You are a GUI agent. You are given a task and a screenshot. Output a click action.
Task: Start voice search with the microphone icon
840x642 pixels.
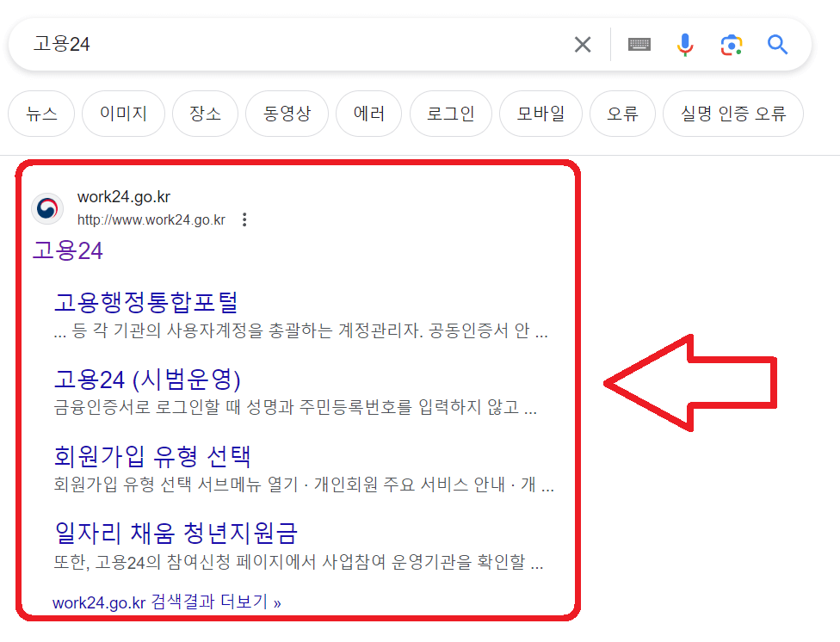click(x=684, y=44)
